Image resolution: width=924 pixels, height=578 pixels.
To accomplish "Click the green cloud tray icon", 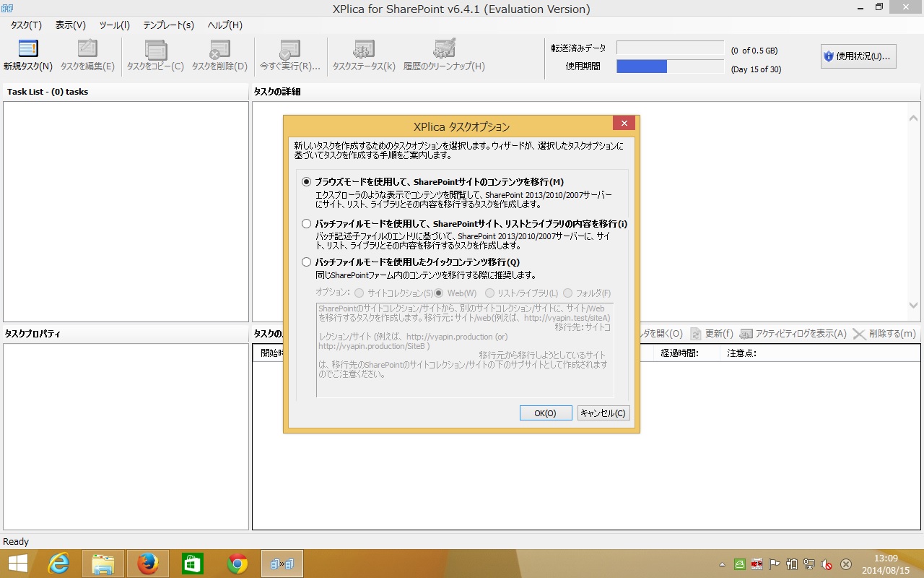I will [740, 564].
